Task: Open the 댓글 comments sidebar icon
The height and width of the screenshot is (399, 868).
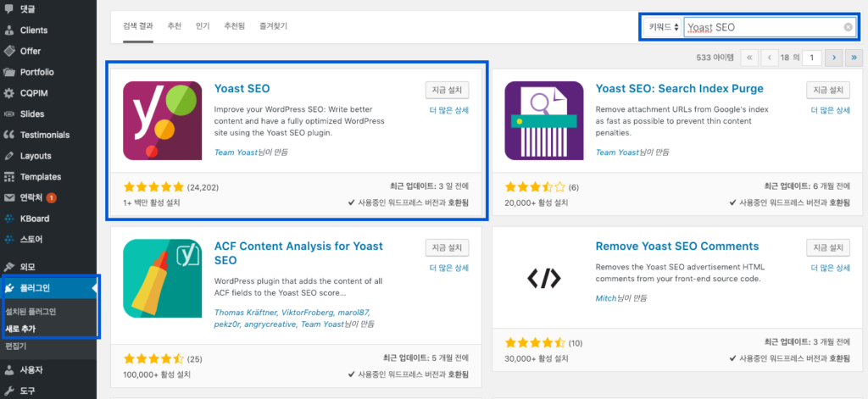Action: 8,8
